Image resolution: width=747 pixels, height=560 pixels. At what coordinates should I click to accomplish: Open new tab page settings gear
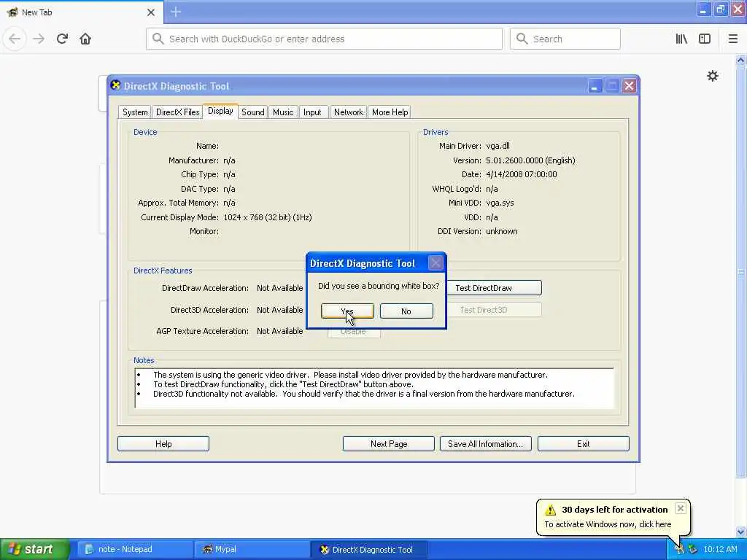coord(712,76)
